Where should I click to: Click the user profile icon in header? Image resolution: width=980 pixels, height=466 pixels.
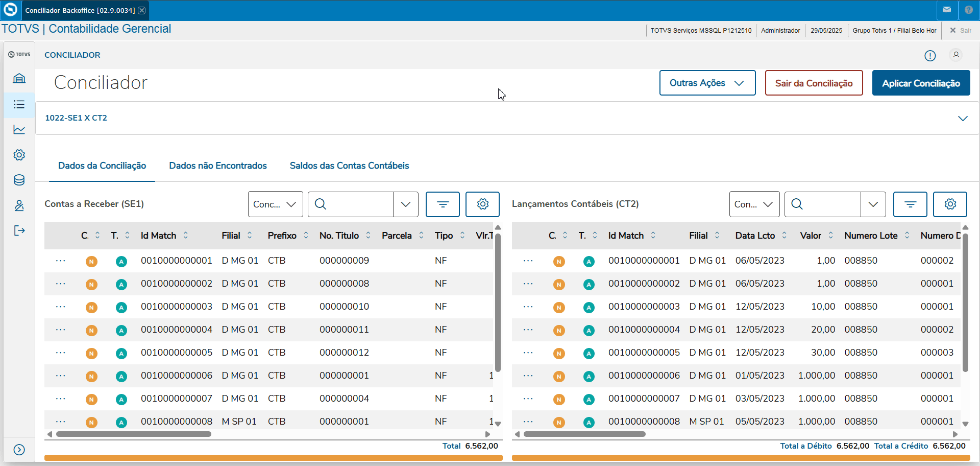pyautogui.click(x=956, y=55)
